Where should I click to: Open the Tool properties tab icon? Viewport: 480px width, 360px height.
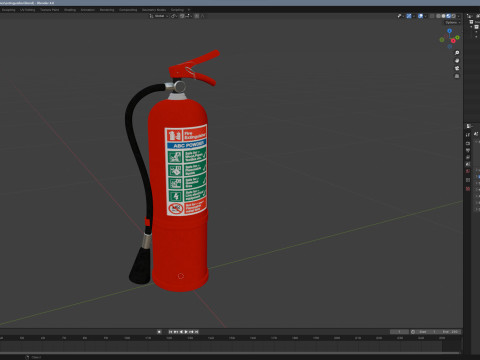coord(468,135)
